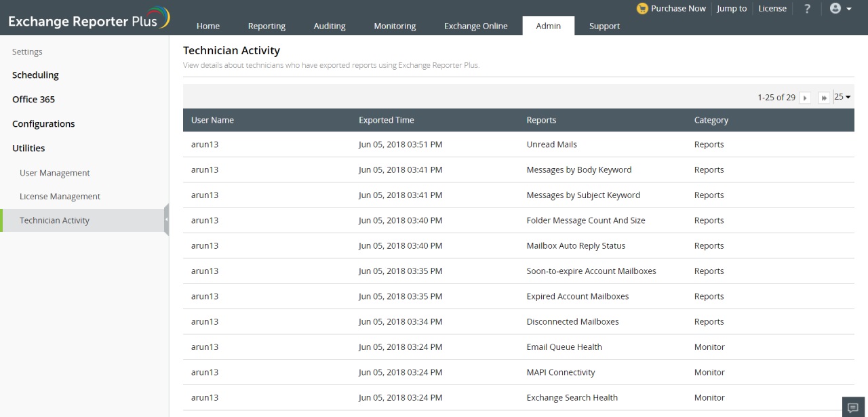868x417 pixels.
Task: Click arun13 in the Unread Mails row
Action: pyautogui.click(x=205, y=144)
